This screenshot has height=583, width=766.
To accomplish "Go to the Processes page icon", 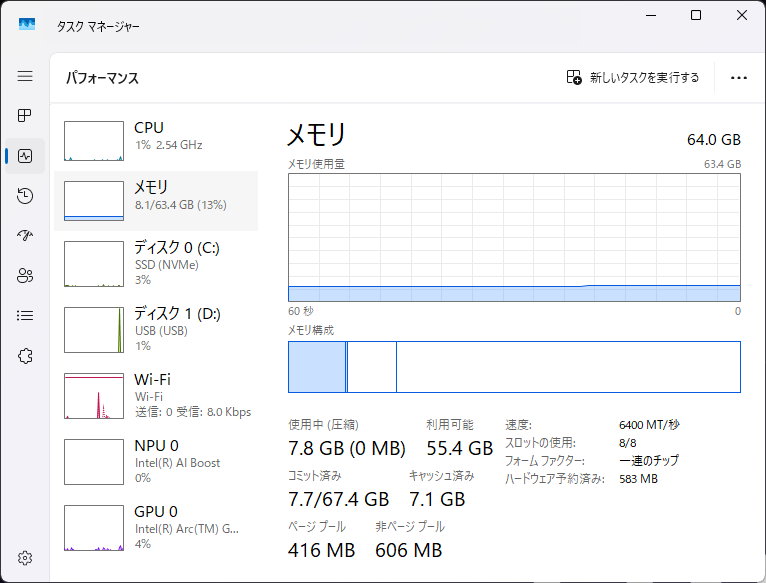I will point(25,116).
